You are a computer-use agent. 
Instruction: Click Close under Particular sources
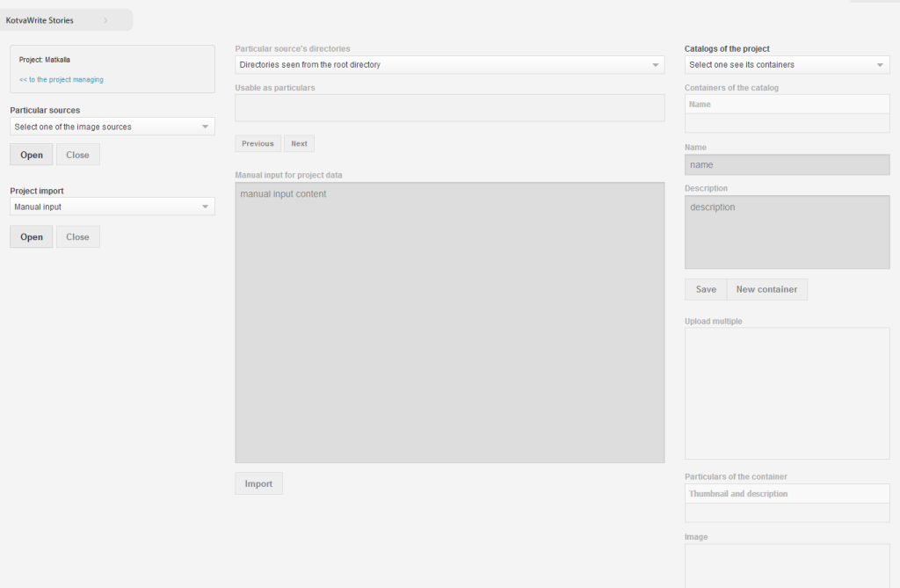pos(77,155)
